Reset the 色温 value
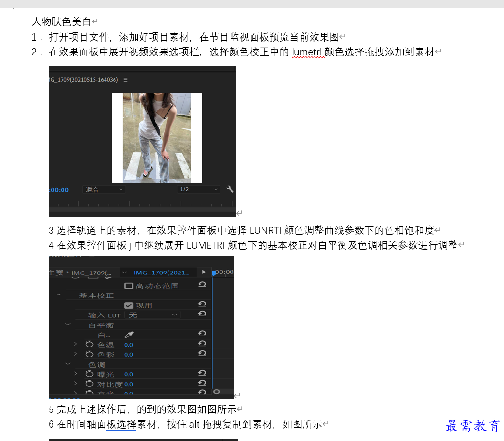 coord(202,343)
